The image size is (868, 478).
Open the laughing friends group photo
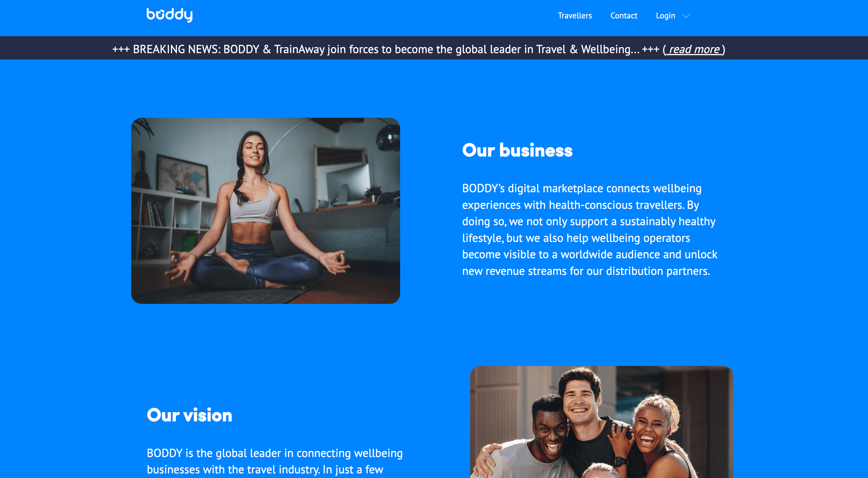pyautogui.click(x=601, y=422)
